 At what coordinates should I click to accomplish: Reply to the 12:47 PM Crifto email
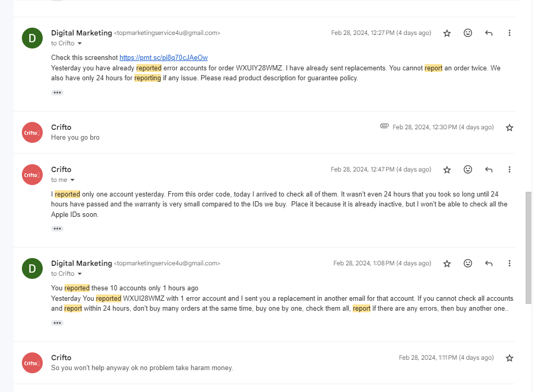(489, 169)
